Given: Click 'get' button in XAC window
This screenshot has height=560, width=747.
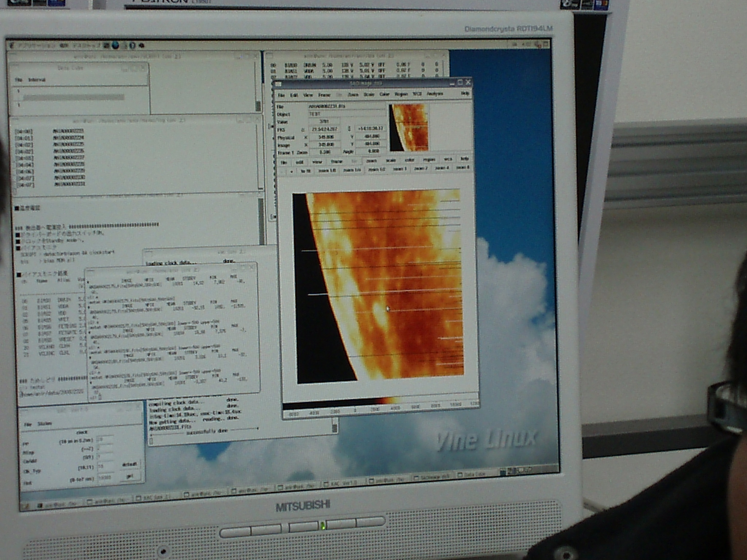Looking at the screenshot, I should coord(129,477).
